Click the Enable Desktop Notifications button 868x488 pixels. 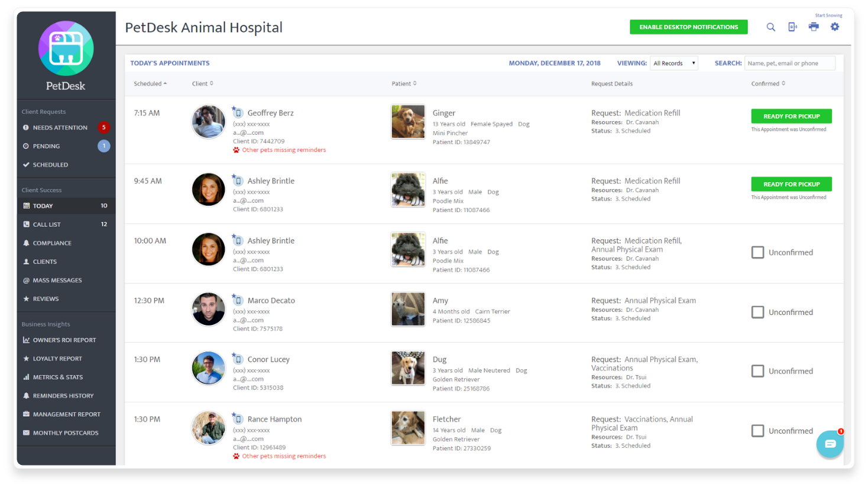(689, 27)
